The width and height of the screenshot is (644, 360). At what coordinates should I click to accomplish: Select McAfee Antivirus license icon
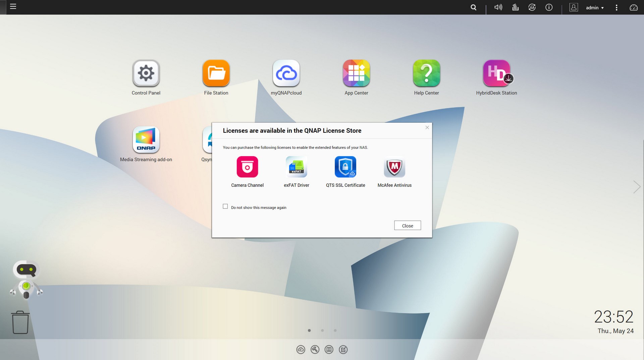click(x=394, y=167)
